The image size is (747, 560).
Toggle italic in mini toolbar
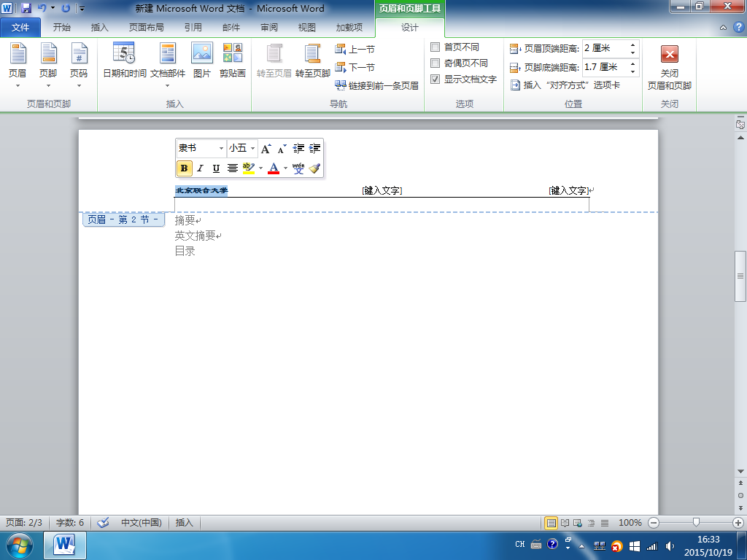tap(200, 168)
